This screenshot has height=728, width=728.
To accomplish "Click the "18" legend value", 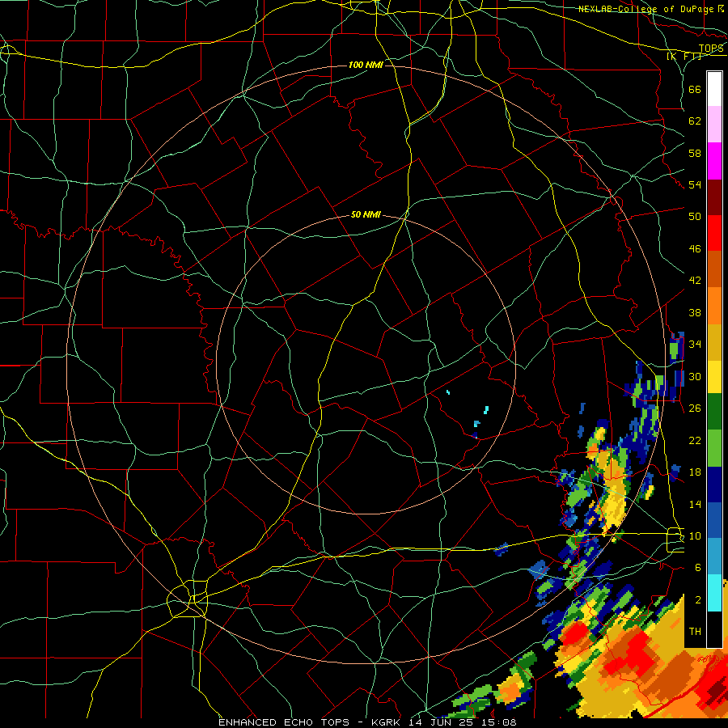I will [x=695, y=472].
